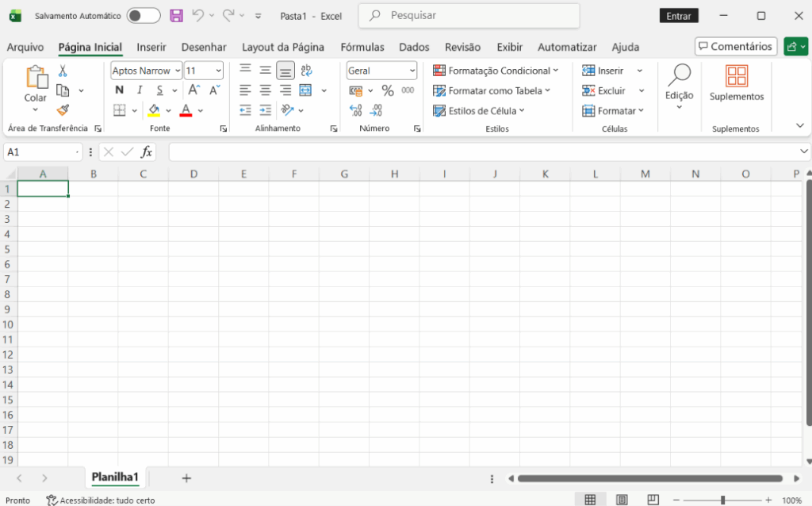Apply thousands separator 000 format
The width and height of the screenshot is (812, 506).
(x=408, y=90)
